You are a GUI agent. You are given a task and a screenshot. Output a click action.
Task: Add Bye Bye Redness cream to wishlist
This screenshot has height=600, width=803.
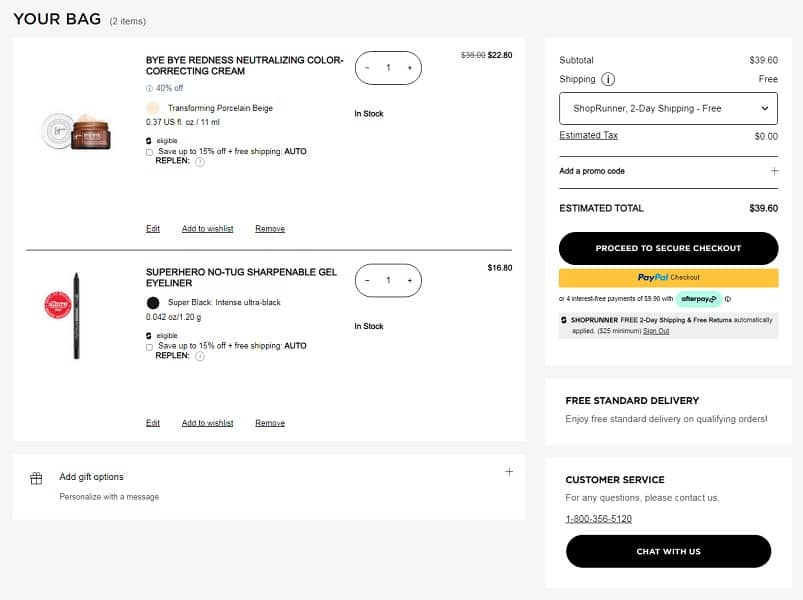click(207, 229)
